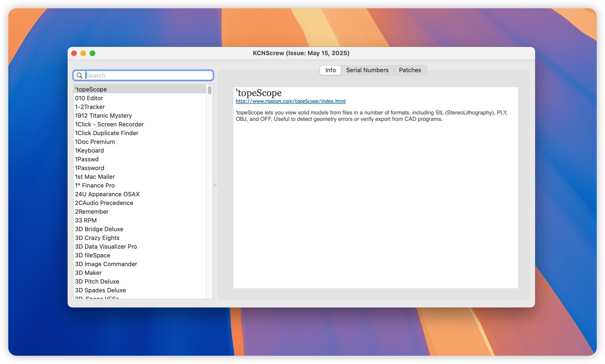
Task: Select 1-2Tracker in the list
Action: click(140, 107)
